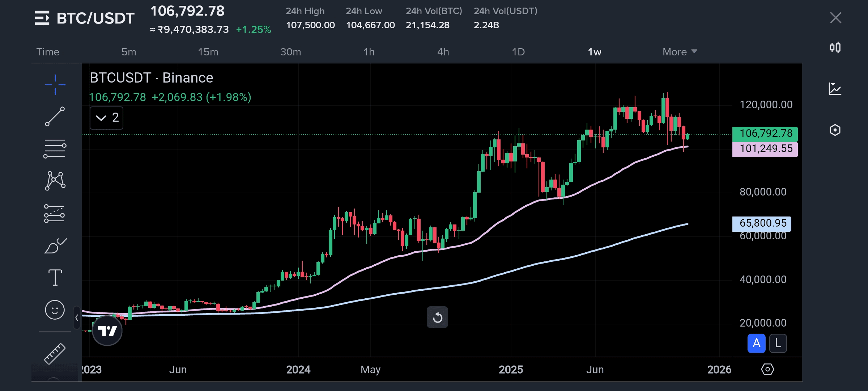The width and height of the screenshot is (868, 391).
Task: Toggle log scale with the L button
Action: (x=778, y=343)
